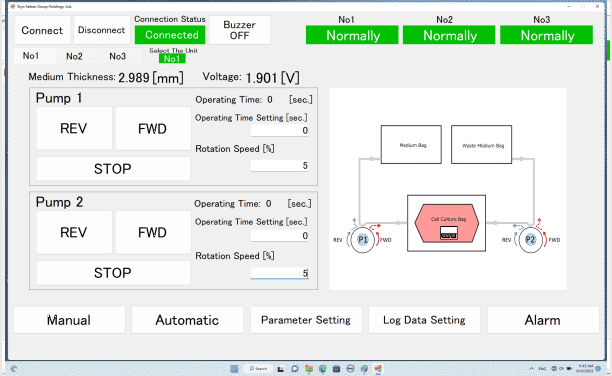This screenshot has height=376, width=612.
Task: Click the Medium Thickness 2.989 value
Action: (133, 78)
